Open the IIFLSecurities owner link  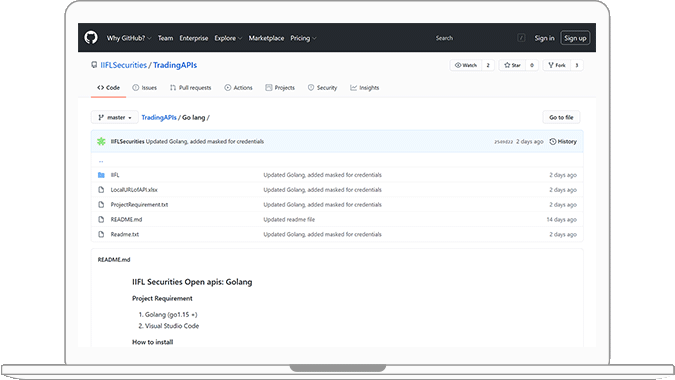[x=124, y=65]
